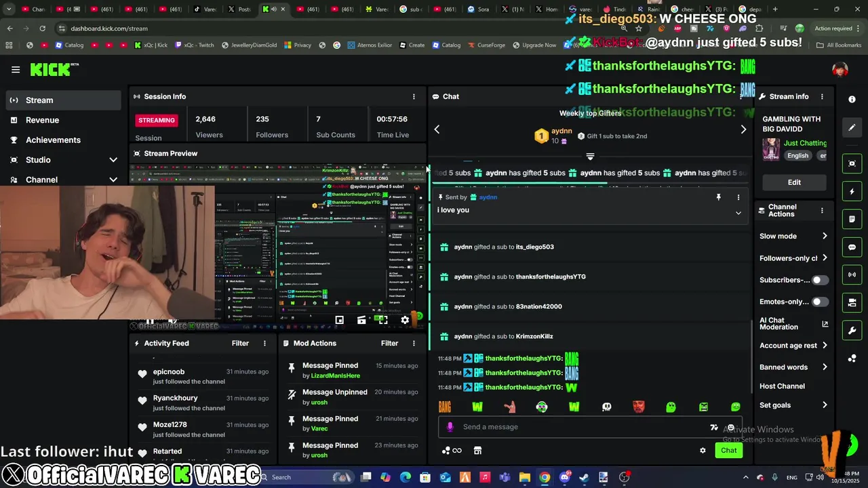The width and height of the screenshot is (868, 488).
Task: Click the English language tag
Action: click(x=797, y=155)
